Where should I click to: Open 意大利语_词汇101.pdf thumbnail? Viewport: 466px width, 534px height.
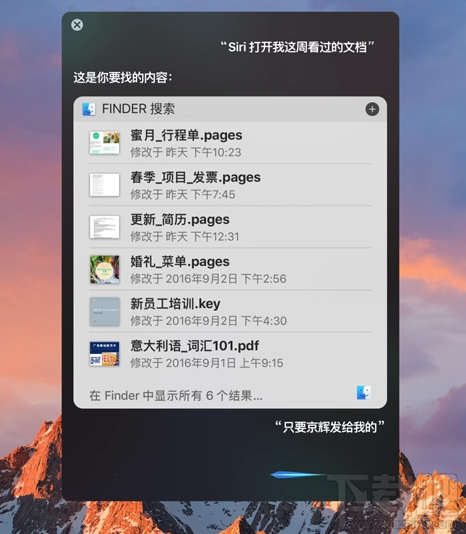pos(105,354)
